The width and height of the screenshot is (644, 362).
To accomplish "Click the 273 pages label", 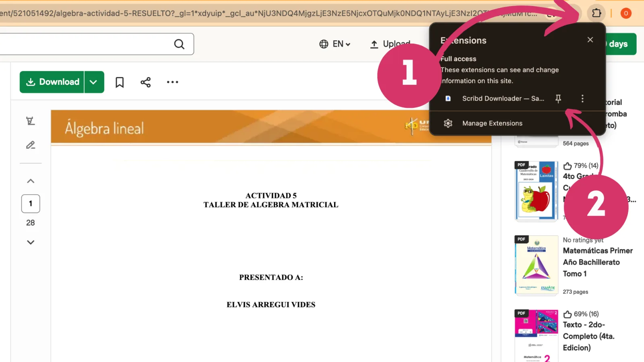I will coord(575,292).
